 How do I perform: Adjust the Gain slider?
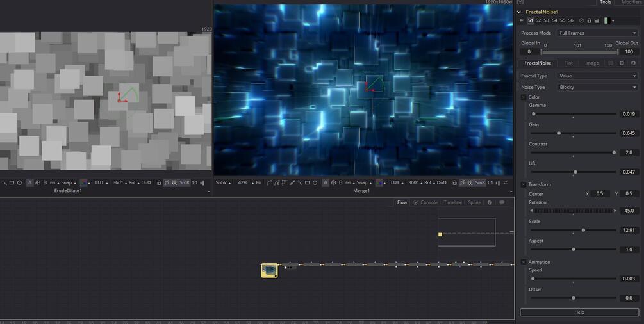point(574,133)
